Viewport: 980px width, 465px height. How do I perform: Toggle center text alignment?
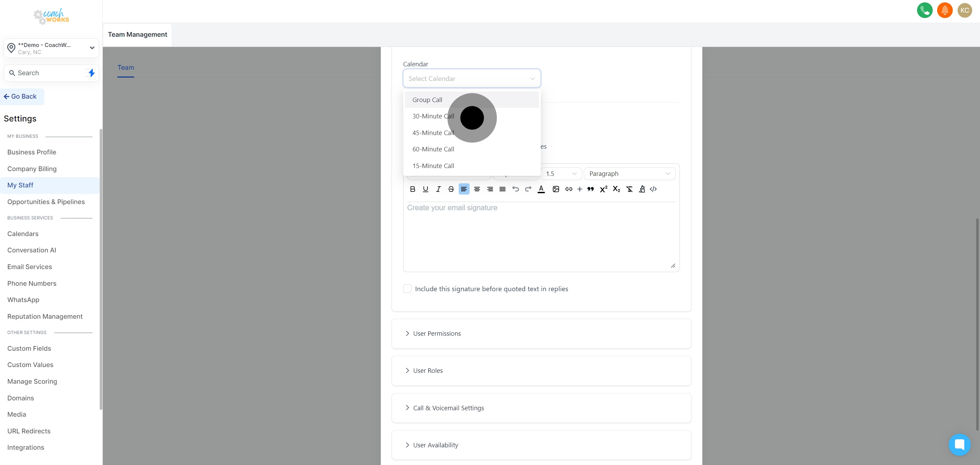pyautogui.click(x=477, y=189)
